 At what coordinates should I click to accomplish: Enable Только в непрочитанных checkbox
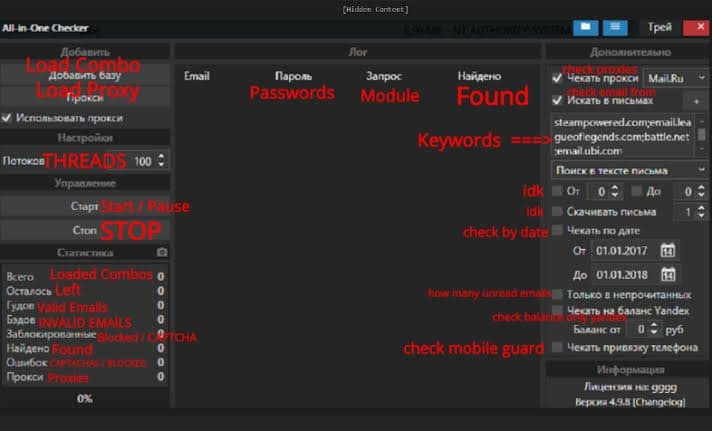point(557,294)
